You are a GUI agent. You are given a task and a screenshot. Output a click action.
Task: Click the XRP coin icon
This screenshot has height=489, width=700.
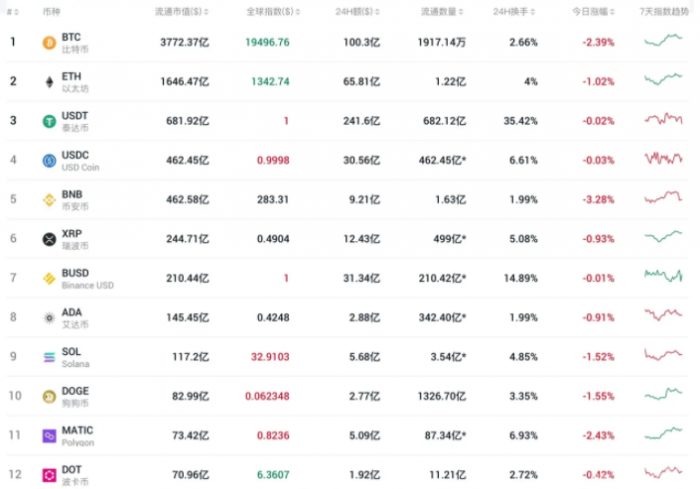[x=48, y=239]
